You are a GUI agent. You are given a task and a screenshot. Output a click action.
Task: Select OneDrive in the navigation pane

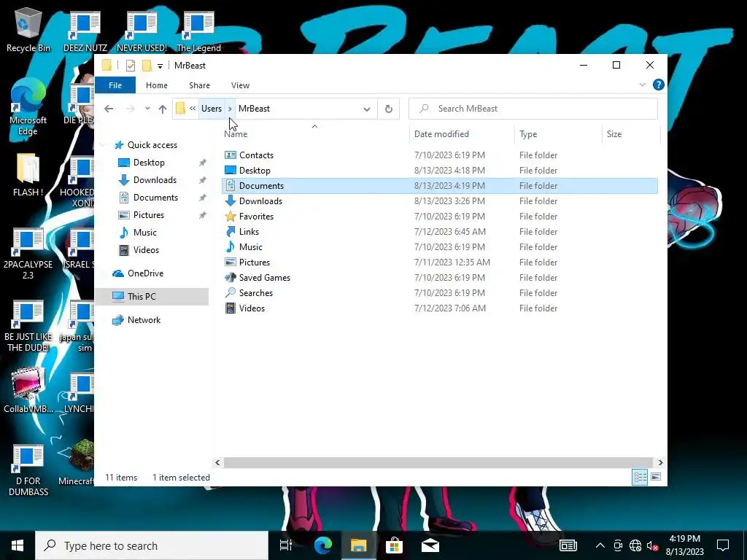(145, 273)
